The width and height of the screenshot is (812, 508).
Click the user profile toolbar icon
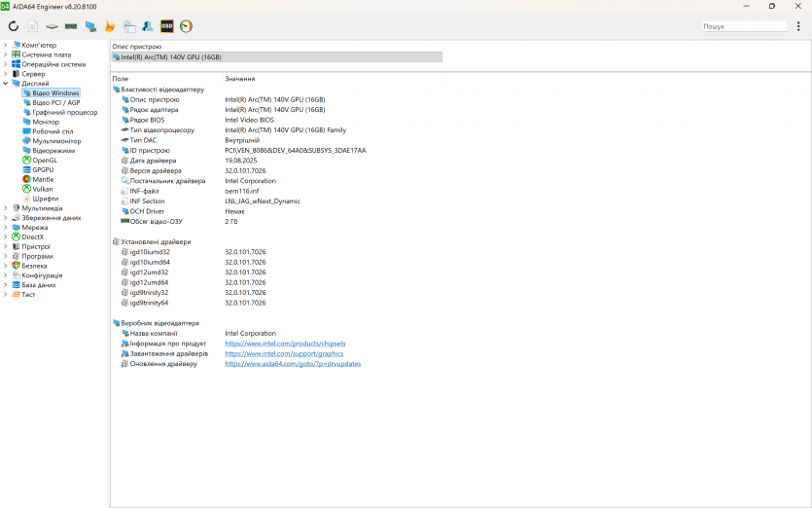click(147, 26)
